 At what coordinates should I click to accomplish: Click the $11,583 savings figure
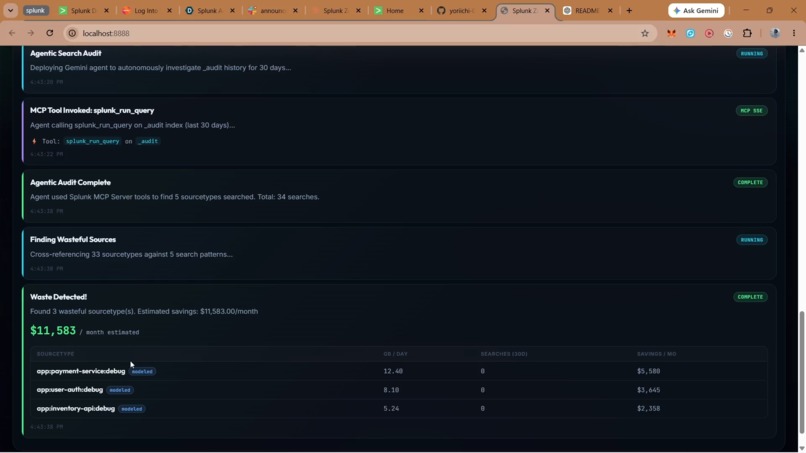[x=53, y=330]
